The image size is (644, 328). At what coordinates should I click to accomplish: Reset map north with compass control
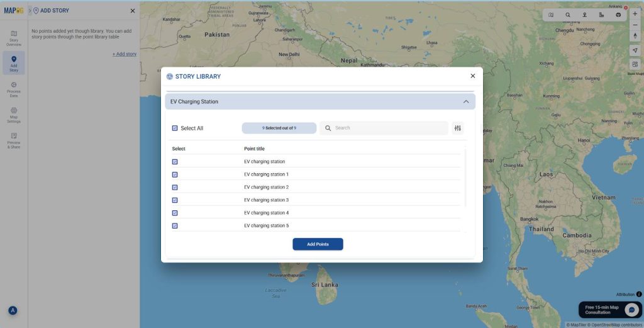(x=635, y=36)
